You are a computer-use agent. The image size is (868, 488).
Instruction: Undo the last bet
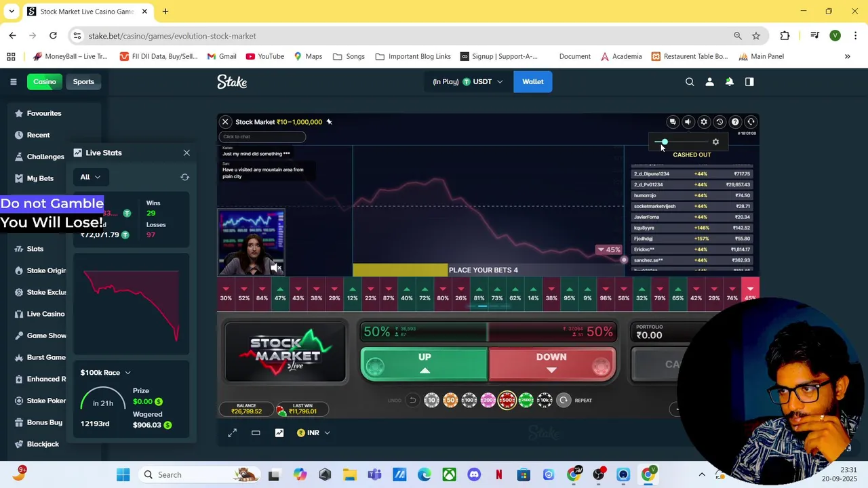click(x=412, y=401)
